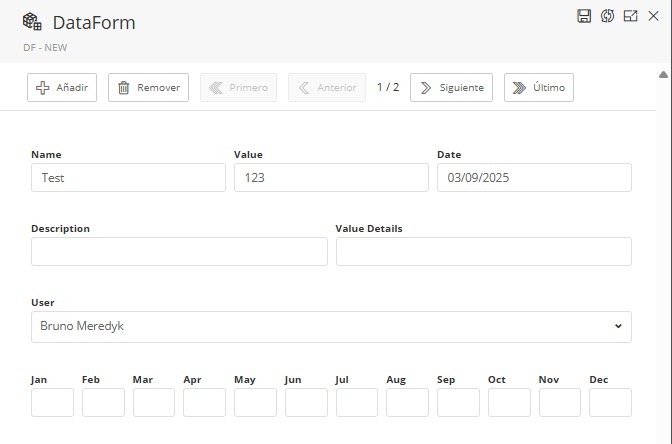Click the Jul input box
This screenshot has width=672, height=444.
[357, 402]
